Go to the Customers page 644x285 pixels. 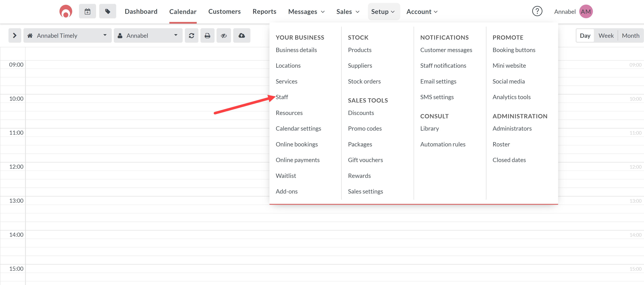pyautogui.click(x=224, y=12)
